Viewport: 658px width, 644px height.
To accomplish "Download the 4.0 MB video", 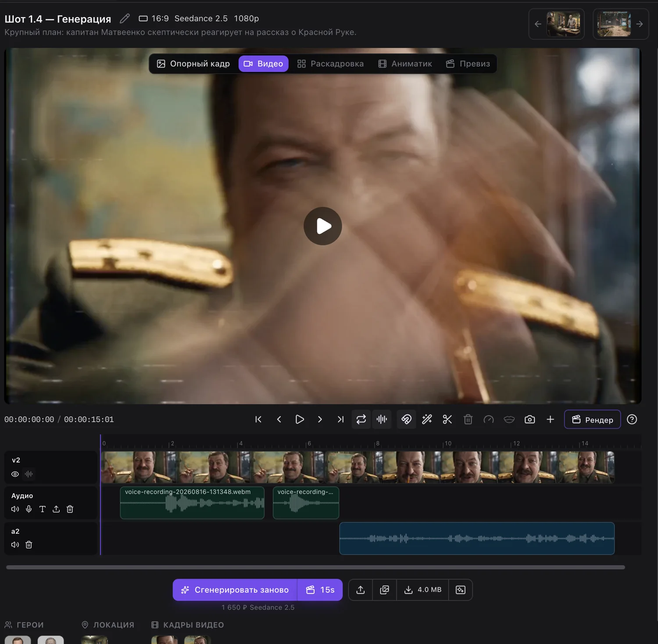I will (x=422, y=590).
